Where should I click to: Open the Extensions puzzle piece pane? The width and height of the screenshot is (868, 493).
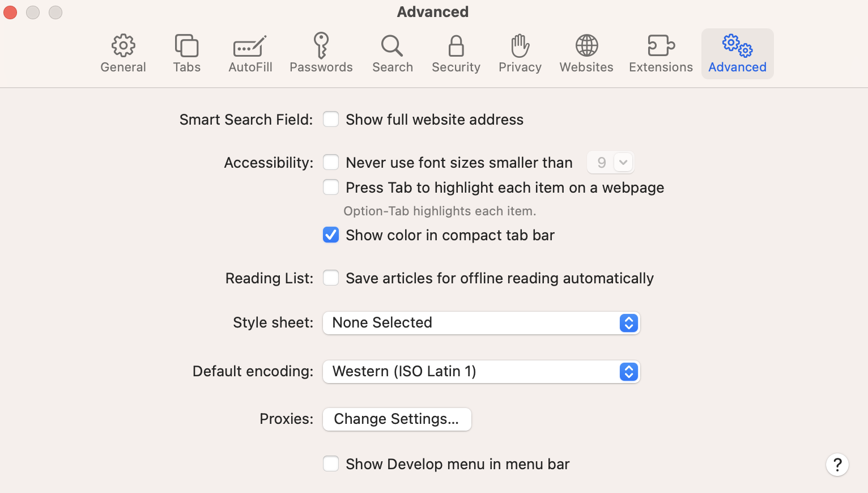pyautogui.click(x=661, y=54)
